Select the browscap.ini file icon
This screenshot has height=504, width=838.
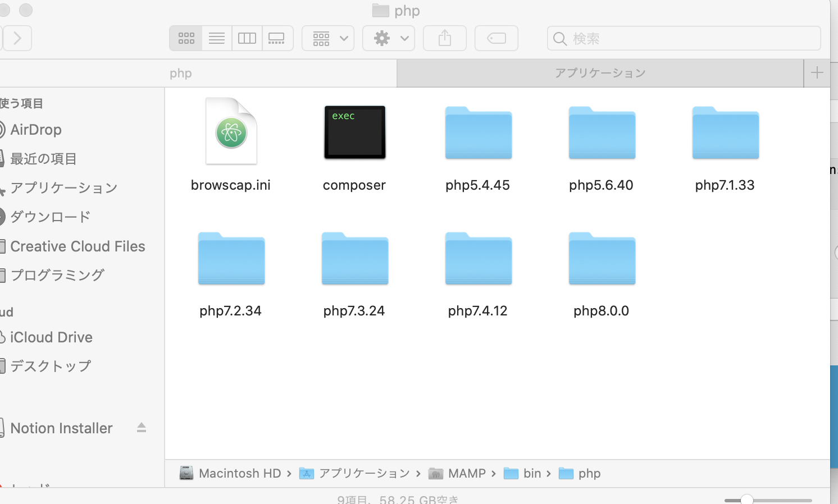(231, 131)
